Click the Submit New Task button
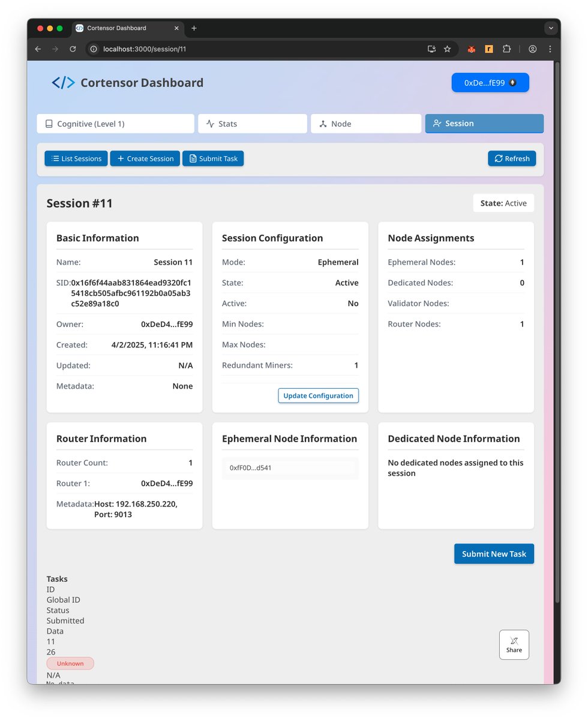The image size is (588, 720). 494,554
